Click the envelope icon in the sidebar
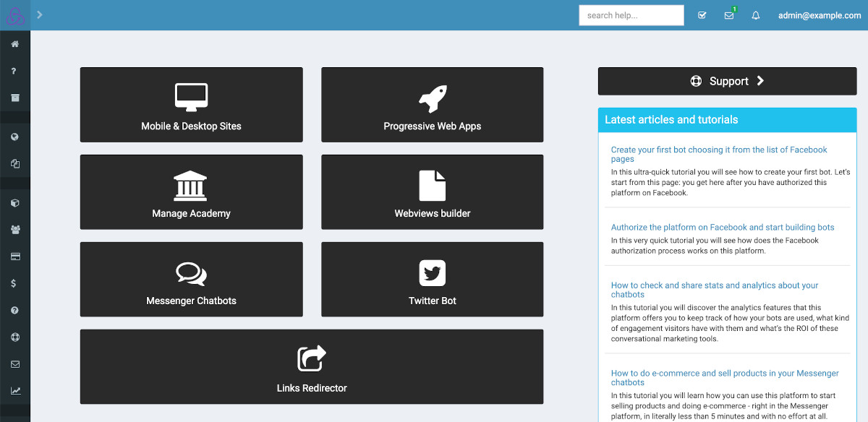 coord(14,364)
